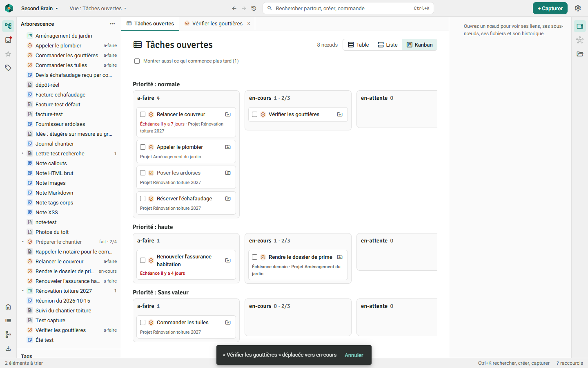Open the tags icon in sidebar
Image resolution: width=588 pixels, height=368 pixels.
pyautogui.click(x=8, y=68)
